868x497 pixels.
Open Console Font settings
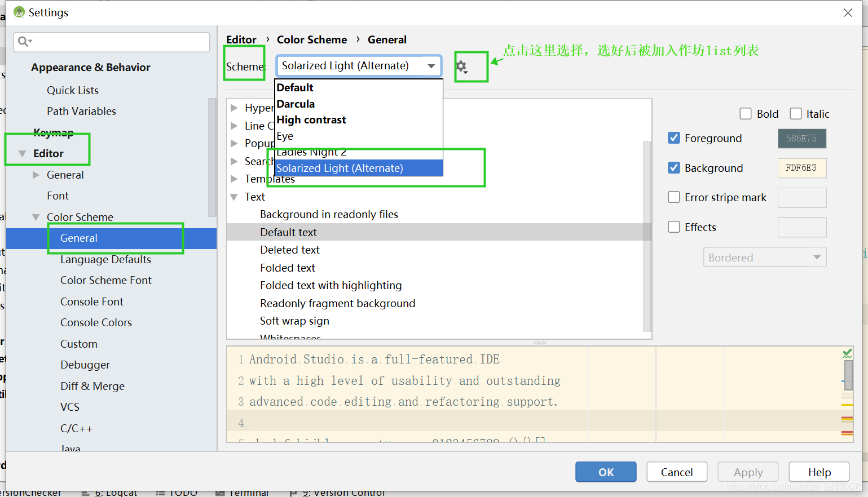92,301
